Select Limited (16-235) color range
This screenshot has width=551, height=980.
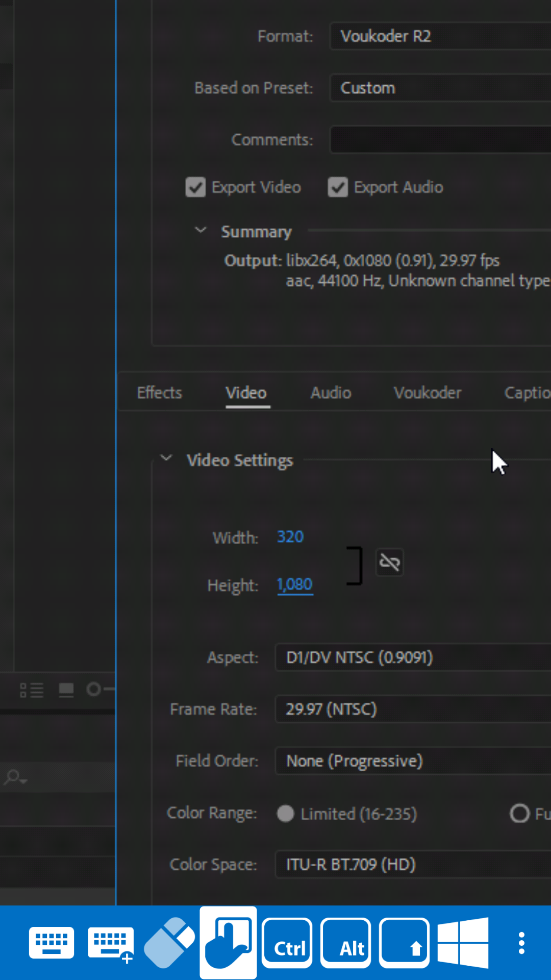click(286, 814)
